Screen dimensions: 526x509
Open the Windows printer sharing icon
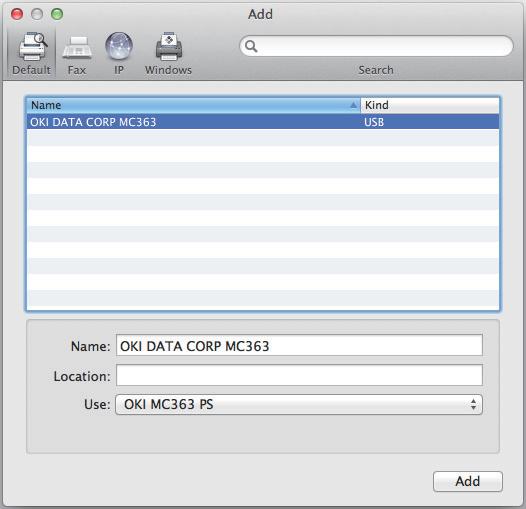pos(169,46)
